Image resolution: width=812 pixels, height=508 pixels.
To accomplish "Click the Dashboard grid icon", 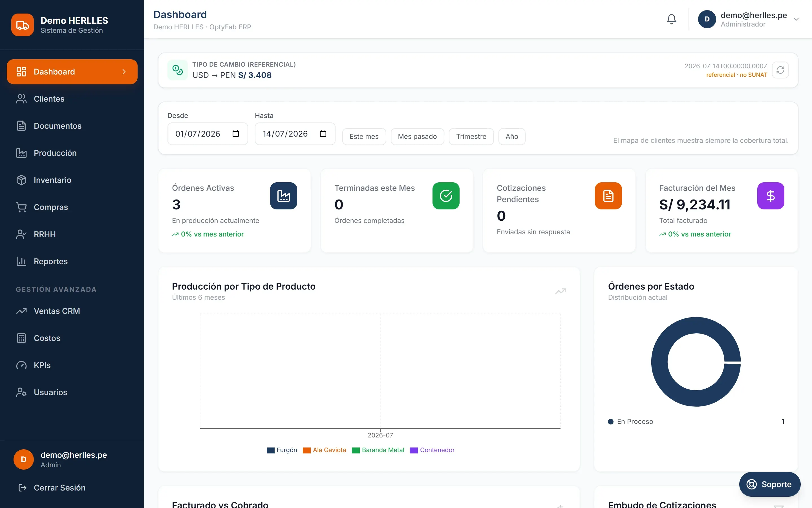I will [x=21, y=72].
